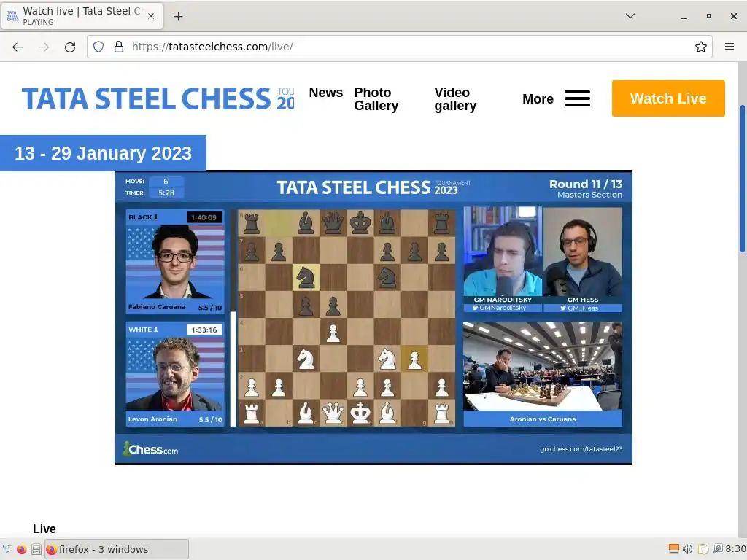Open the More navigation menu
Screen dimensions: 747x560
click(x=538, y=99)
